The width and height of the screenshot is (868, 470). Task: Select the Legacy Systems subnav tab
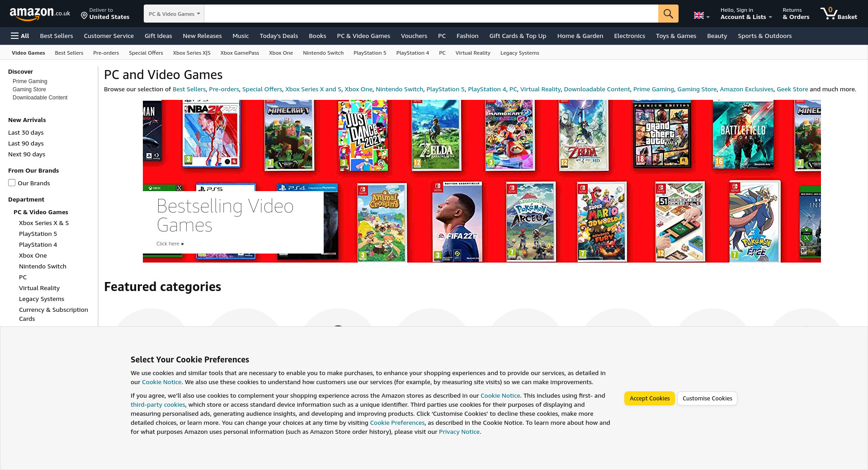click(x=519, y=53)
